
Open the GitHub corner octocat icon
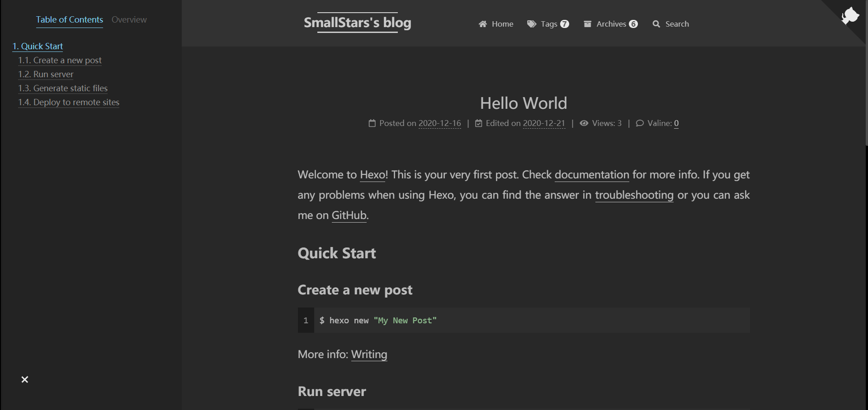point(850,16)
